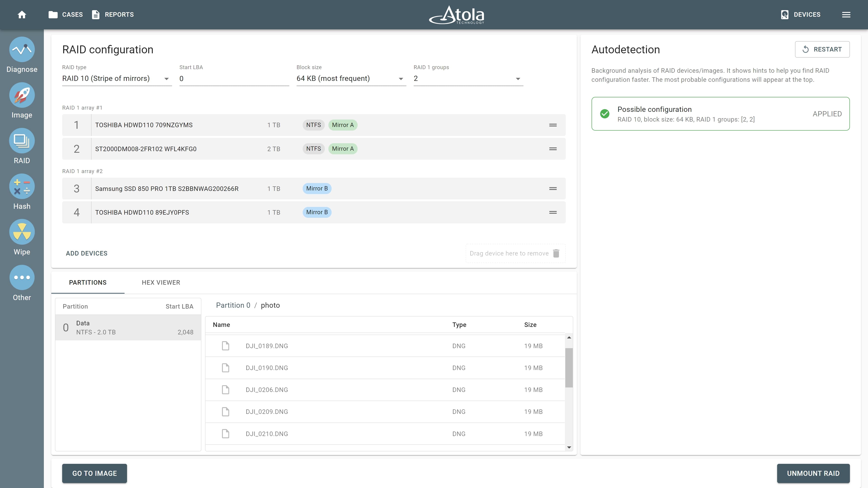Select device row 3 Samsung SSD 850 PRO
This screenshot has width=868, height=488.
point(314,189)
